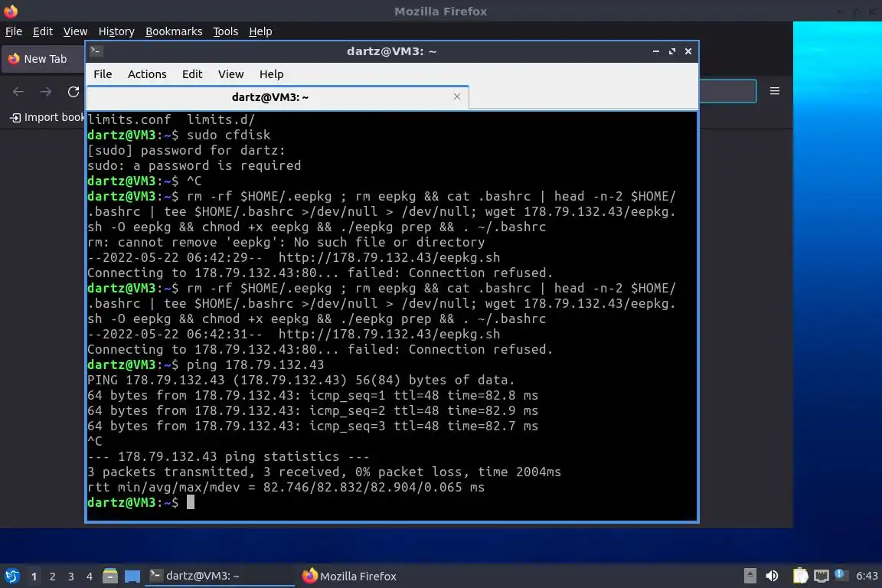Click the Firefox address bar field
Viewport: 882px width, 588px height.
(727, 91)
